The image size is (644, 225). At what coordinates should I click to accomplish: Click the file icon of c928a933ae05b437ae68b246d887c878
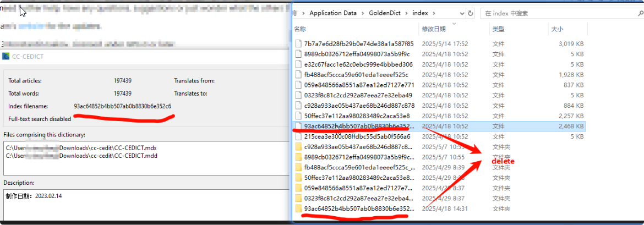[x=298, y=106]
